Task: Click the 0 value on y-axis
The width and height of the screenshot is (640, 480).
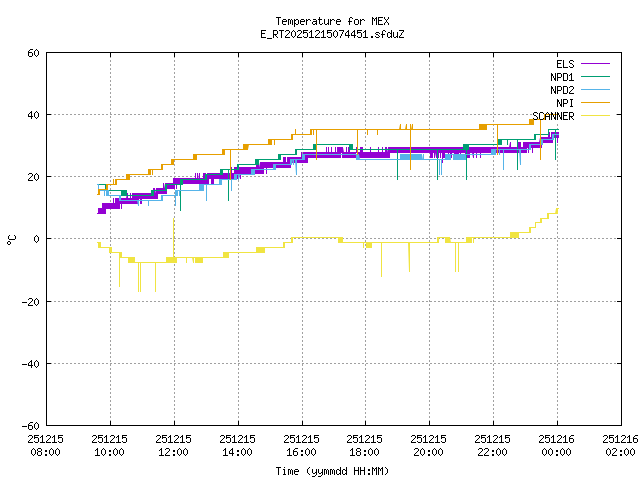Action: coord(36,239)
